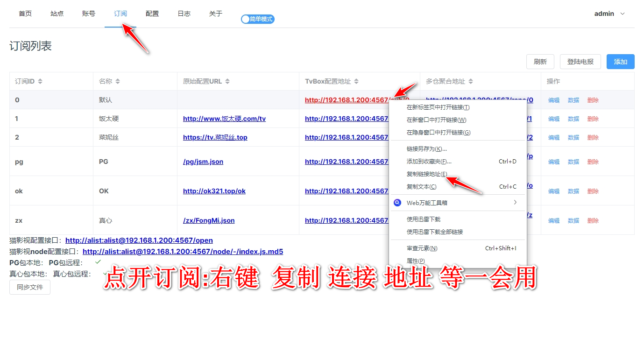The height and width of the screenshot is (353, 644).
Task: Open the 日志 tab
Action: [x=184, y=14]
